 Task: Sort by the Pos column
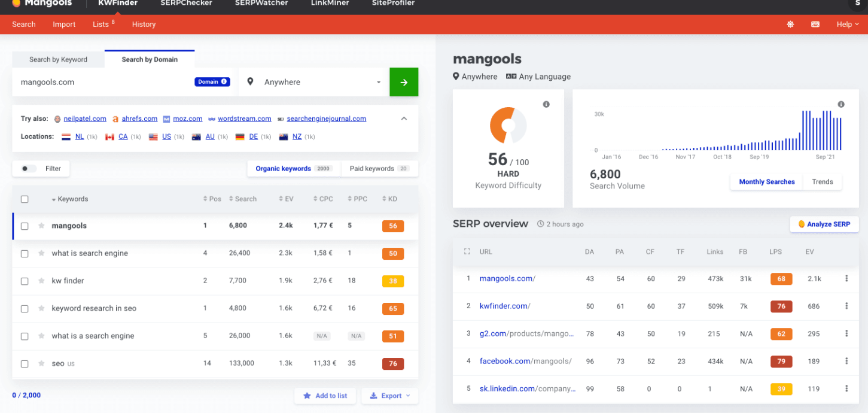(212, 199)
